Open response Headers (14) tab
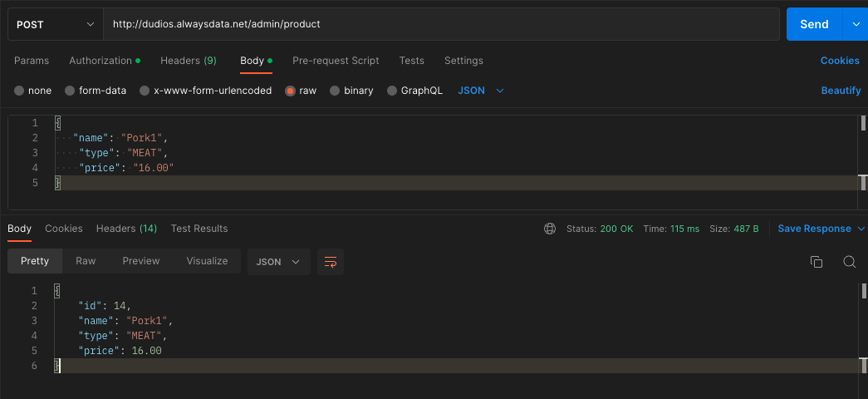This screenshot has width=868, height=399. click(x=127, y=229)
